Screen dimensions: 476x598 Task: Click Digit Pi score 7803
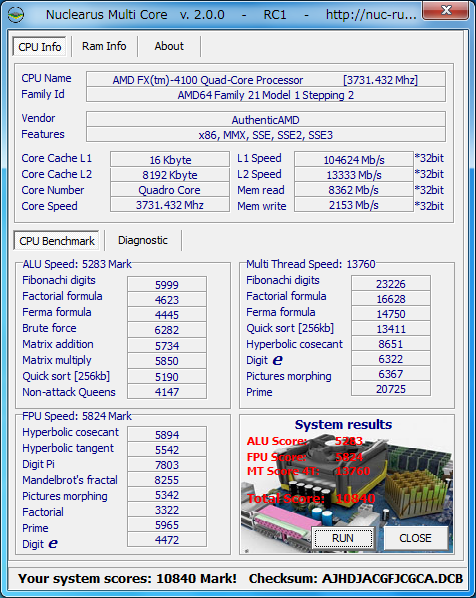click(x=167, y=465)
